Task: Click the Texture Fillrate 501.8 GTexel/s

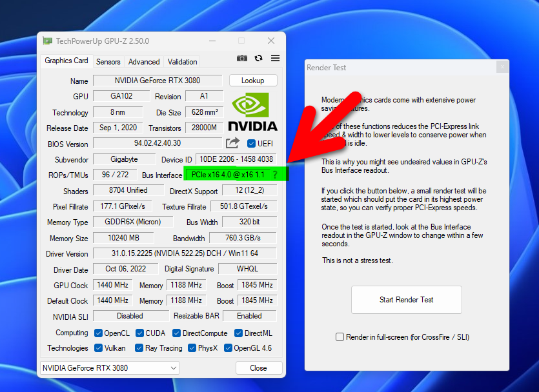Action: [244, 206]
